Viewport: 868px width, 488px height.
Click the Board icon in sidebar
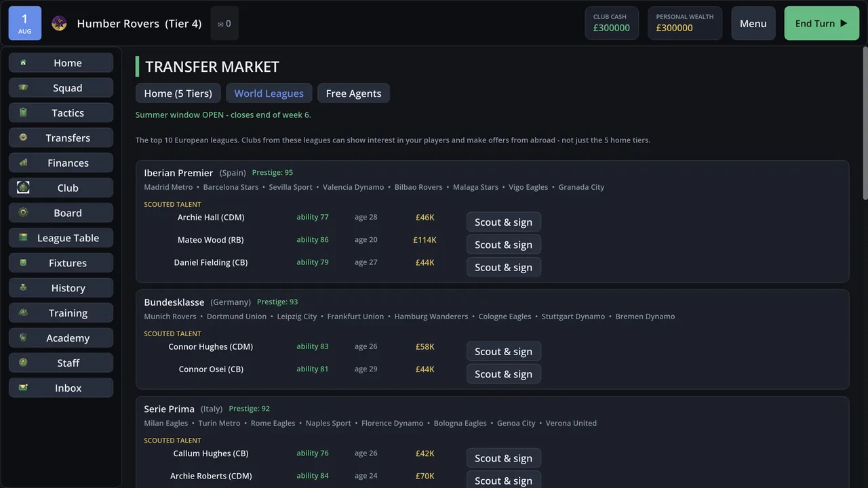coord(23,212)
